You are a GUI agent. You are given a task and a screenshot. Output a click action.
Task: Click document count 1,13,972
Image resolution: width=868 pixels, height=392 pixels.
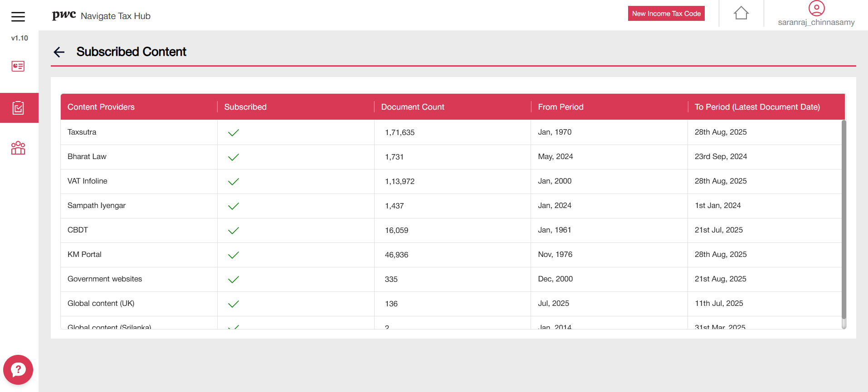coord(400,181)
